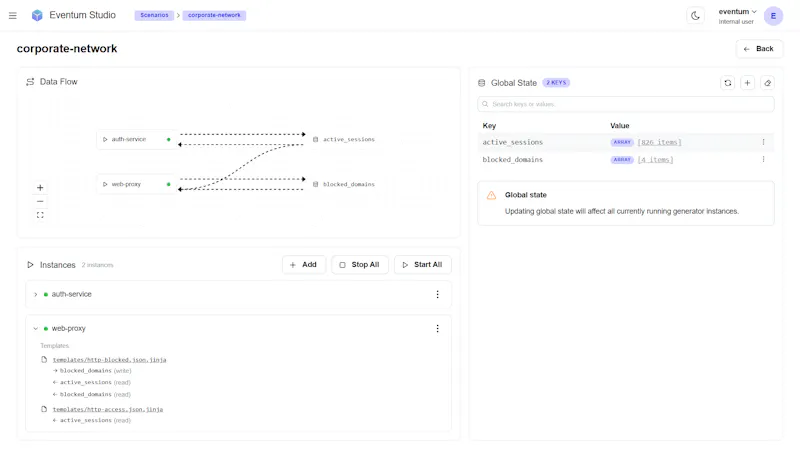The image size is (800, 450).
Task: Click the global state warning triangle icon
Action: pyautogui.click(x=491, y=195)
